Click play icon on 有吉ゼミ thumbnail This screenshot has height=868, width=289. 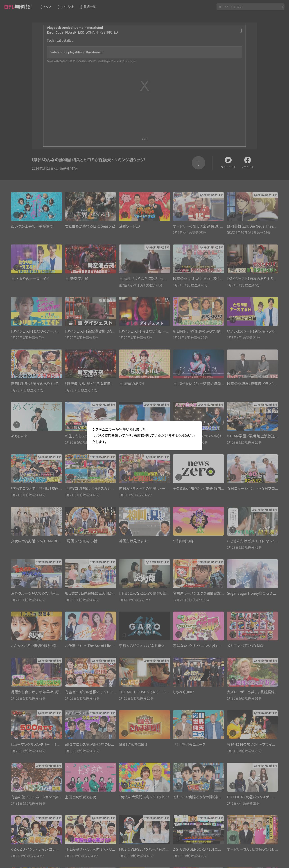tap(71, 681)
